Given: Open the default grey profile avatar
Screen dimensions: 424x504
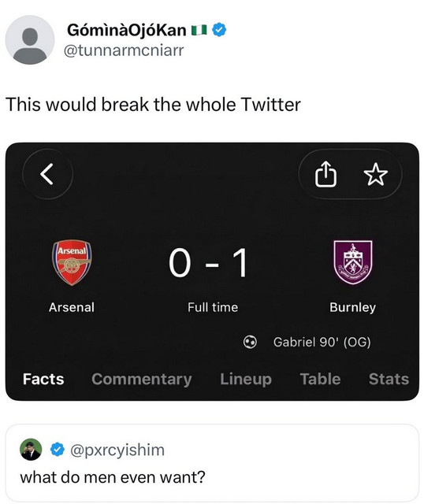Looking at the screenshot, I should point(30,40).
